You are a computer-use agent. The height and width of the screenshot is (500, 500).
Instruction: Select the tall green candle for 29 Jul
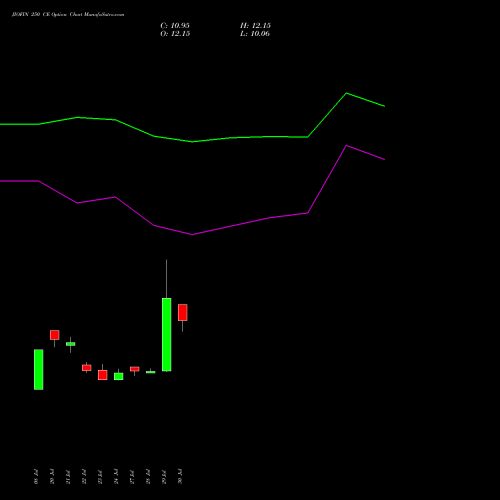[x=167, y=334]
